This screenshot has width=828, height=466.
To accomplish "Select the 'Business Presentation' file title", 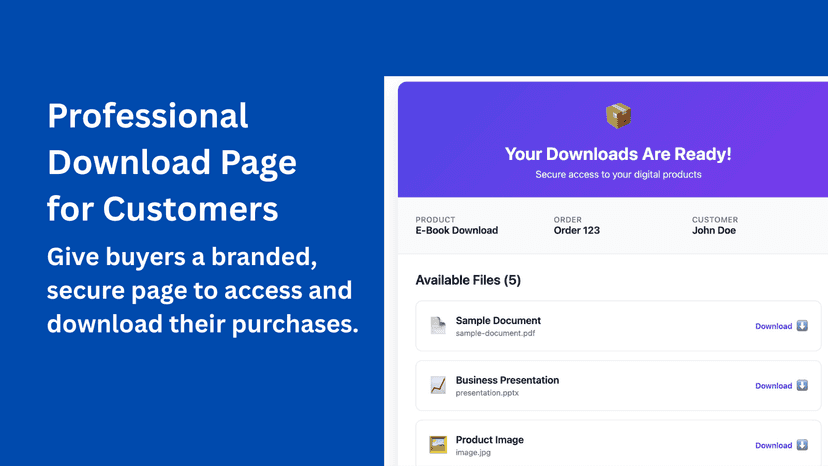I will point(507,380).
